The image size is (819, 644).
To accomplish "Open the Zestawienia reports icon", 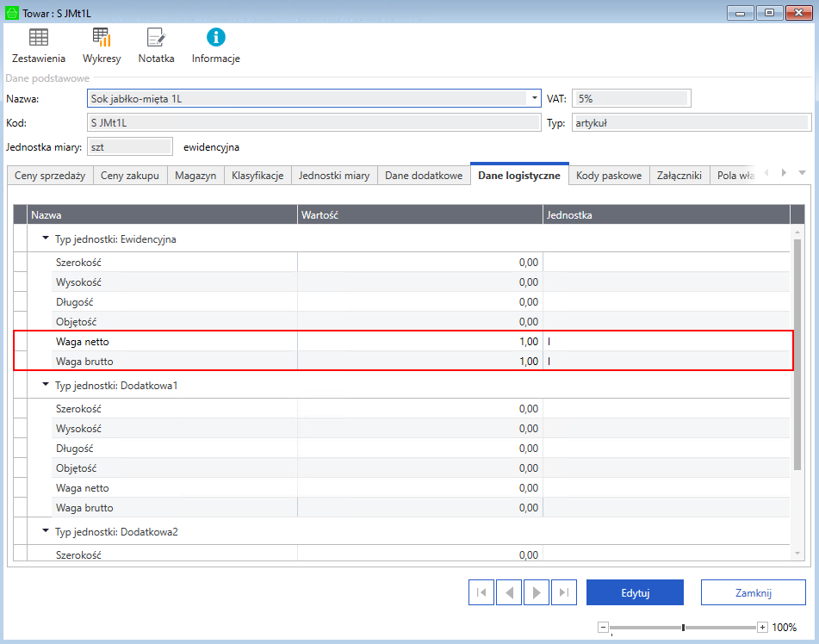I will tap(39, 38).
